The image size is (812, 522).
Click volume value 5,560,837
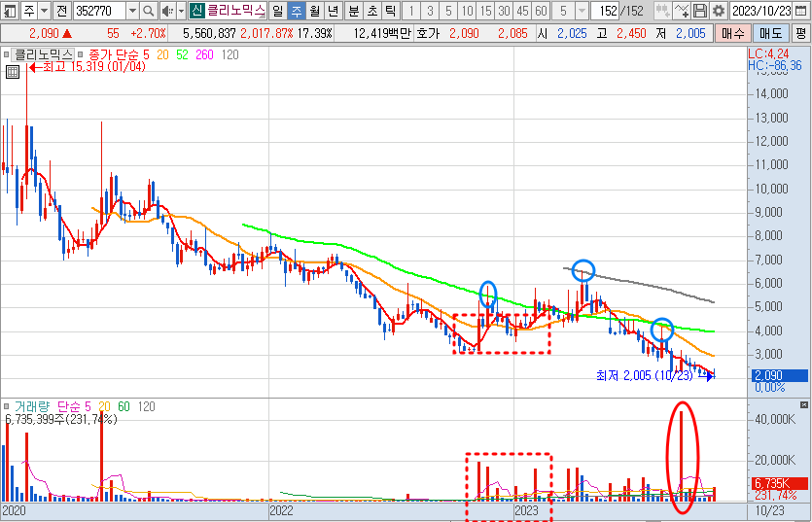209,34
